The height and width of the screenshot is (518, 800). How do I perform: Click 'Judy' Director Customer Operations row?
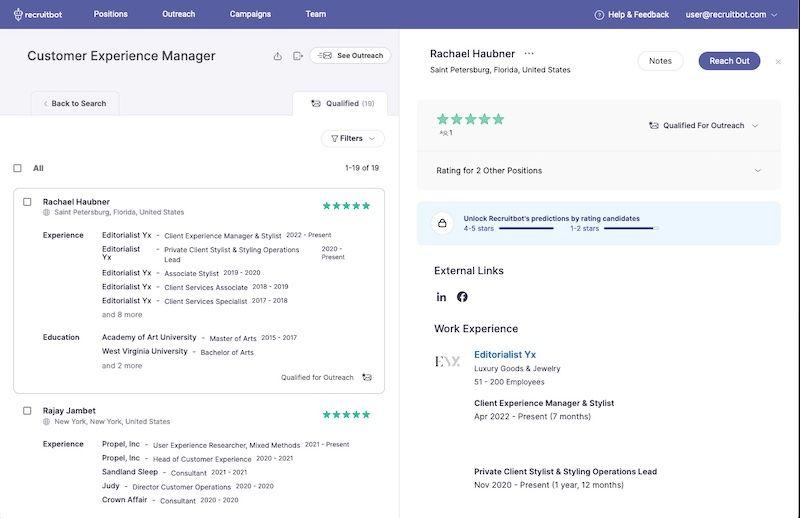[188, 486]
